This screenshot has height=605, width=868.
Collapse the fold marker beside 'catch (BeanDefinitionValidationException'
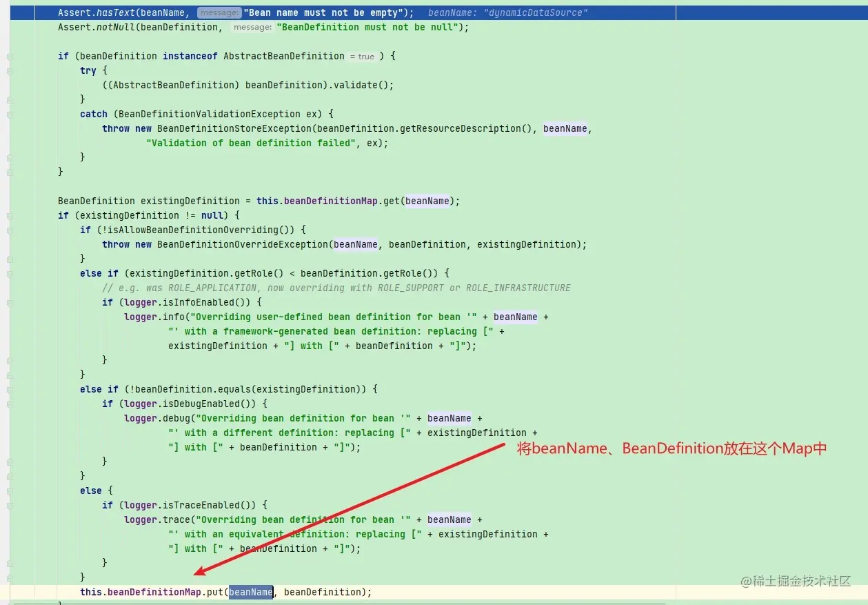(x=9, y=115)
